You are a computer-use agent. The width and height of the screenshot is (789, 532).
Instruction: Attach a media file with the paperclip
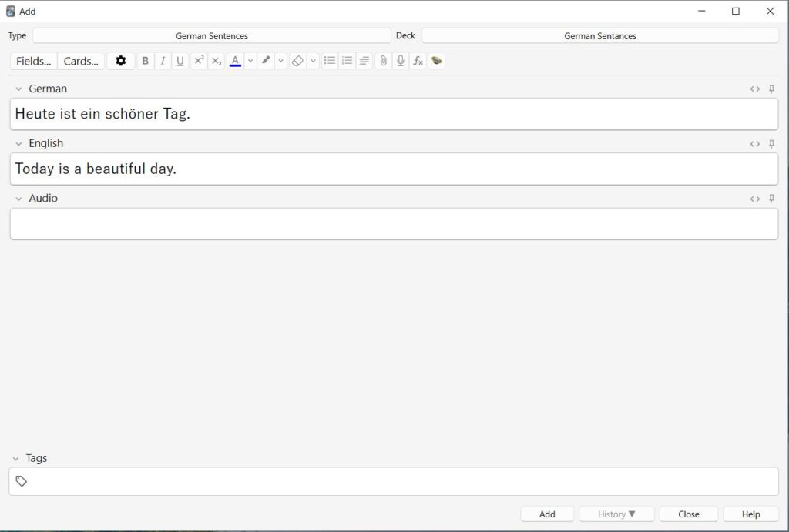(x=383, y=60)
